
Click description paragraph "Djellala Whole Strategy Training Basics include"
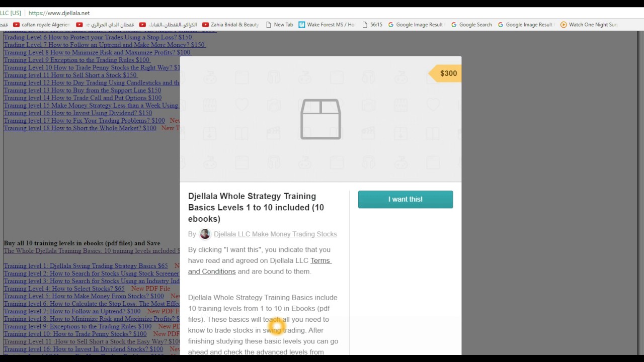pyautogui.click(x=263, y=325)
